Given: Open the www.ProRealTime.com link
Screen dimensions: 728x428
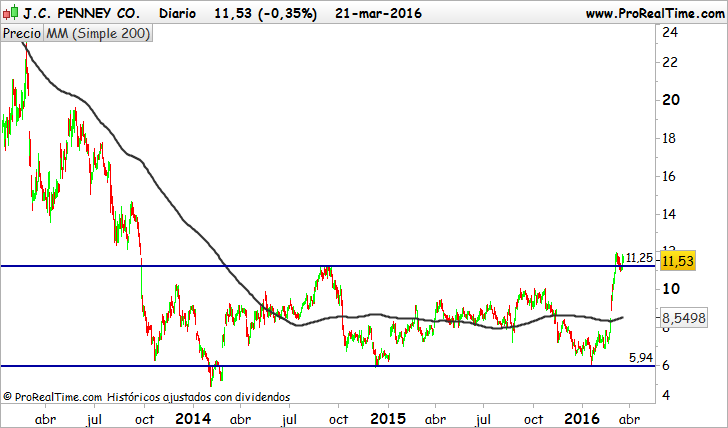Looking at the screenshot, I should click(x=655, y=13).
